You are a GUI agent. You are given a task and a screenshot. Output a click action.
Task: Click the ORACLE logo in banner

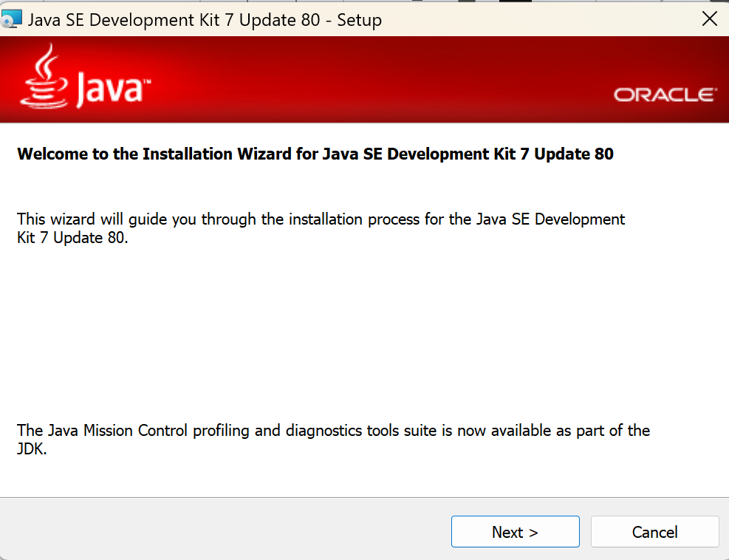[x=665, y=95]
